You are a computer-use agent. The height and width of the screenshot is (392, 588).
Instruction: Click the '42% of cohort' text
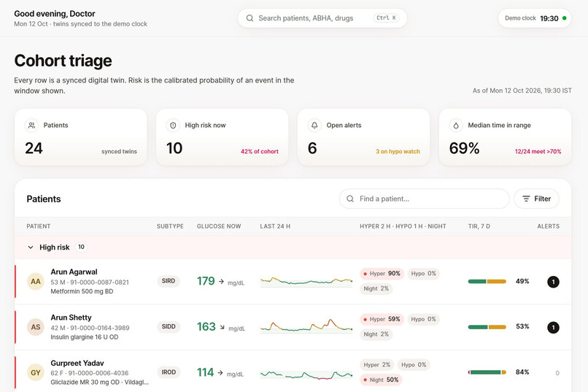[260, 152]
